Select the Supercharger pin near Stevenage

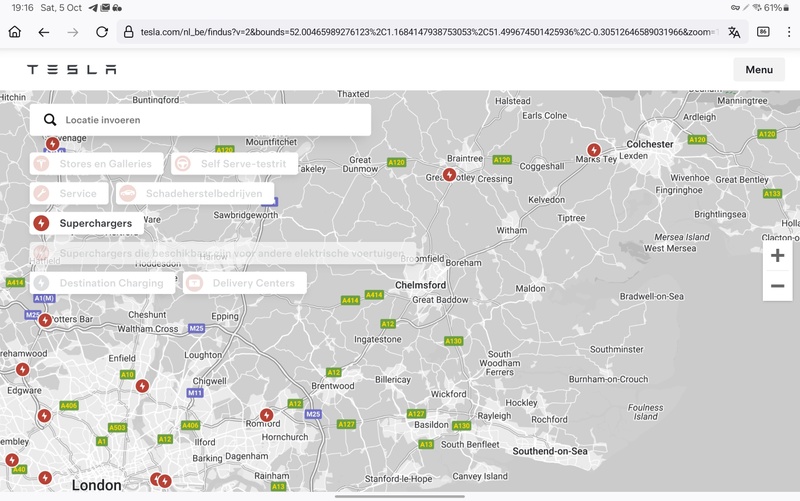pyautogui.click(x=52, y=144)
